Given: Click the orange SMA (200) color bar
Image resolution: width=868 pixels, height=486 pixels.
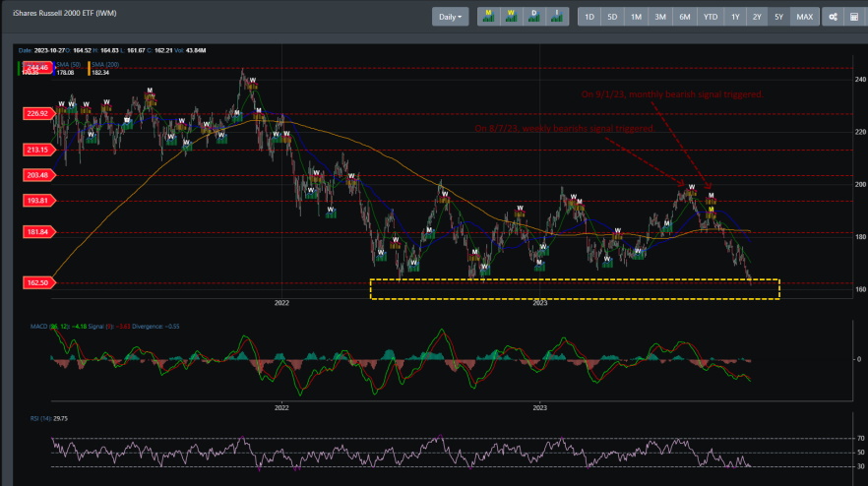Looking at the screenshot, I should [x=90, y=68].
